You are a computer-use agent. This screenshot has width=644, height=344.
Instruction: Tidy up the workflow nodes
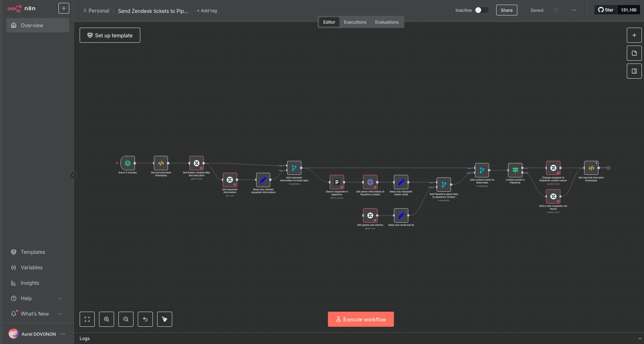click(x=165, y=319)
